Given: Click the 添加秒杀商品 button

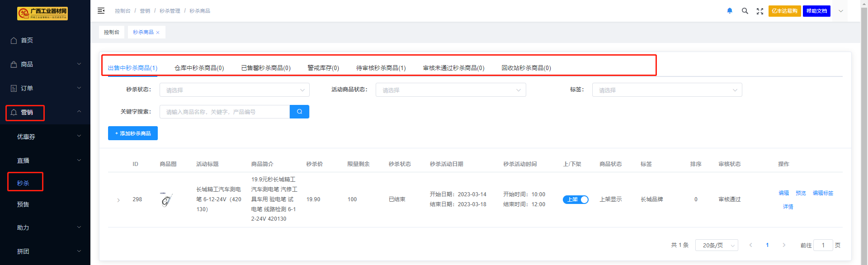Looking at the screenshot, I should click(x=133, y=133).
